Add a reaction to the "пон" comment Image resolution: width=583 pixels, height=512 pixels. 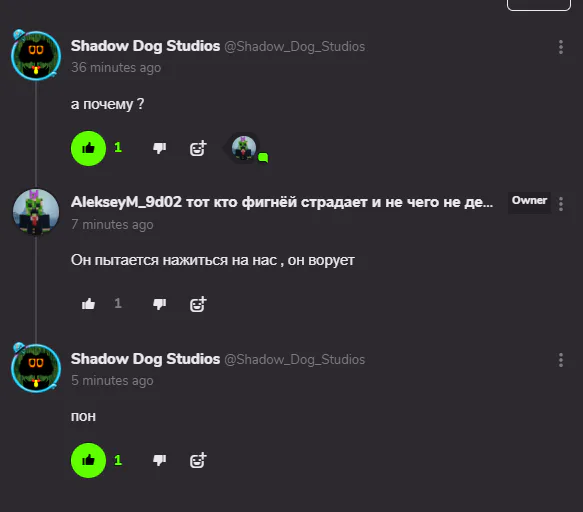(x=198, y=460)
